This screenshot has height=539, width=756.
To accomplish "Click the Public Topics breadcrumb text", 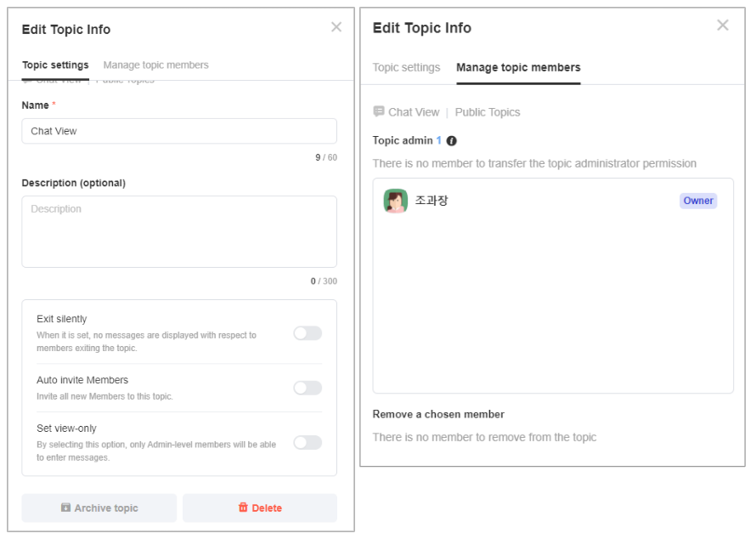I will [488, 112].
